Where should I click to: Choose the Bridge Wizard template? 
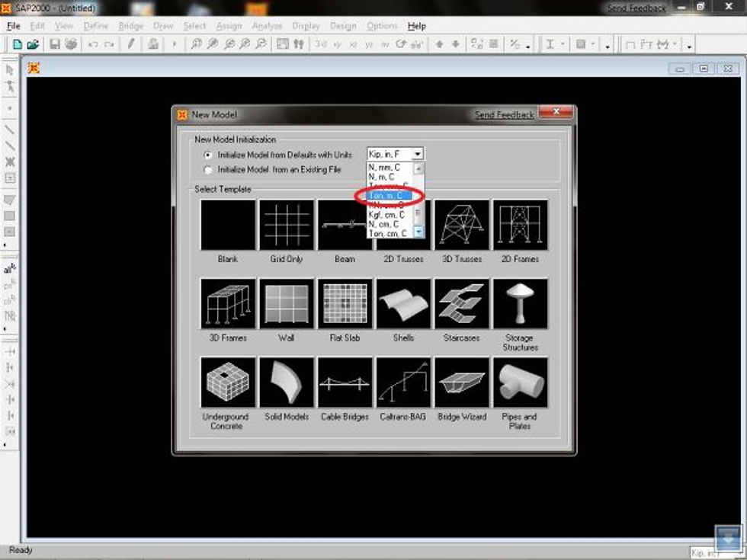[x=462, y=382]
